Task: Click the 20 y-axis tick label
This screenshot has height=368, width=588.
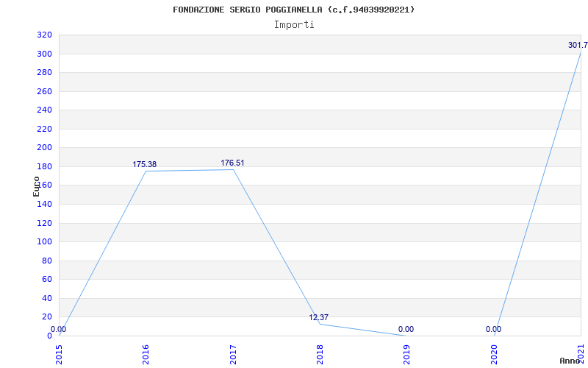Action: (47, 317)
